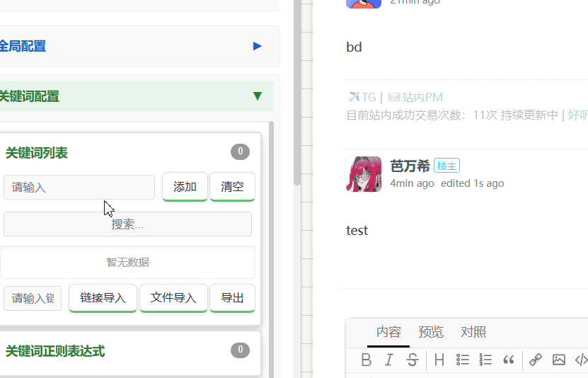The width and height of the screenshot is (588, 378).
Task: Insert a hyperlink with chain icon
Action: (x=536, y=360)
